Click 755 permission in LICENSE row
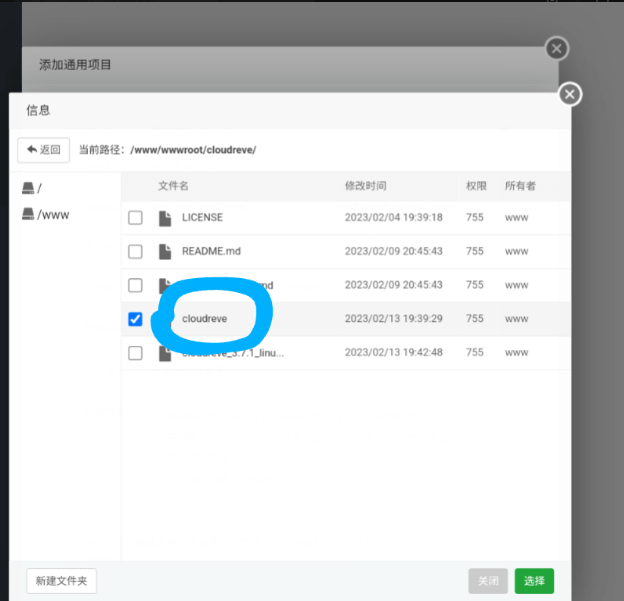The image size is (624, 601). point(475,217)
